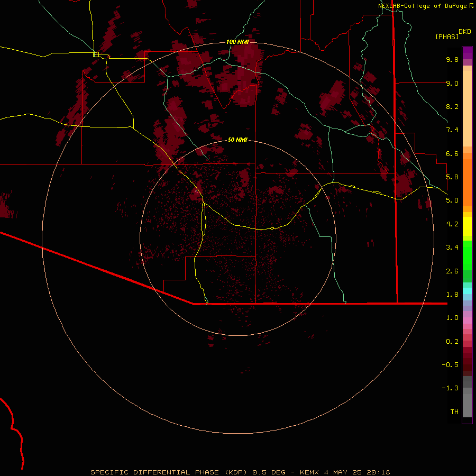476x476 pixels.
Task: Pick the yellow band of the color bar
Action: [467, 226]
